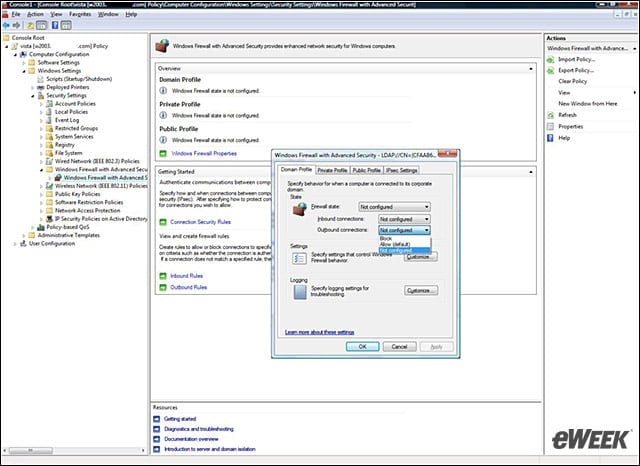Click green arrow icon beside Connection Security Rules

coord(163,222)
